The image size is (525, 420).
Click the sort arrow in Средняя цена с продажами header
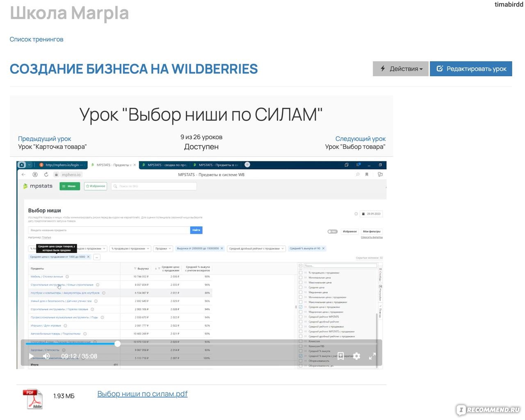(155, 268)
